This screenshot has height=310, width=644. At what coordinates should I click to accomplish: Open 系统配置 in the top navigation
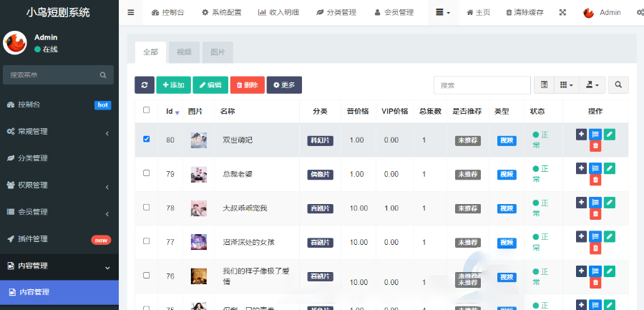point(221,13)
